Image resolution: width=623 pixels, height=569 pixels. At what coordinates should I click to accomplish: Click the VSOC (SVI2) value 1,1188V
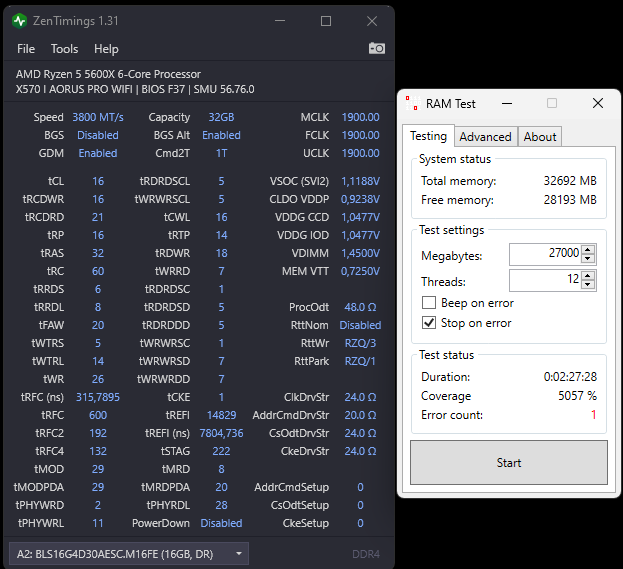point(360,181)
